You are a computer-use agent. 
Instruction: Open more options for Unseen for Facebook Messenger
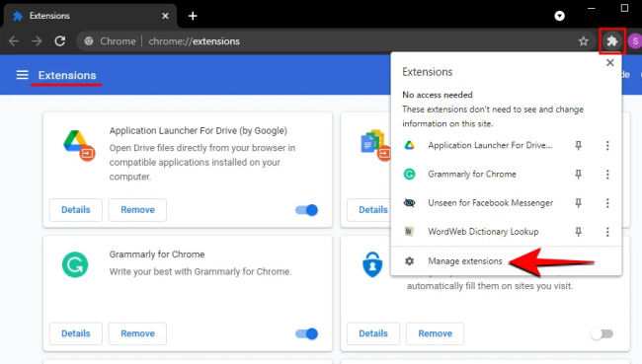click(x=607, y=203)
